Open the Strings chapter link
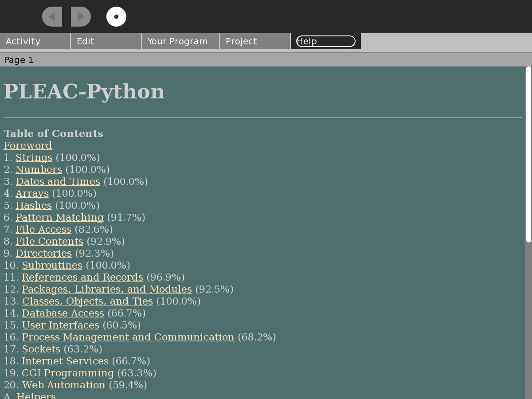Viewport: 532px width, 399px height. [34, 157]
